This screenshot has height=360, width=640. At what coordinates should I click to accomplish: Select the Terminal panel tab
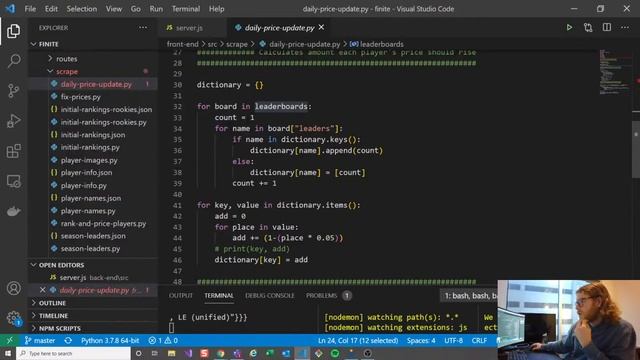click(x=219, y=296)
